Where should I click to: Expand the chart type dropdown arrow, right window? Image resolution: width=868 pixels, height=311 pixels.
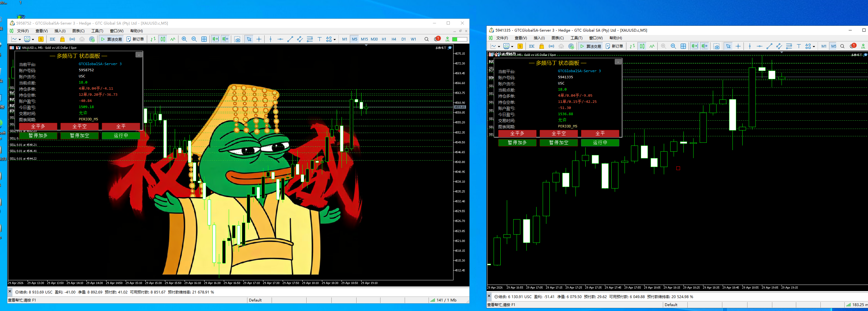point(499,47)
